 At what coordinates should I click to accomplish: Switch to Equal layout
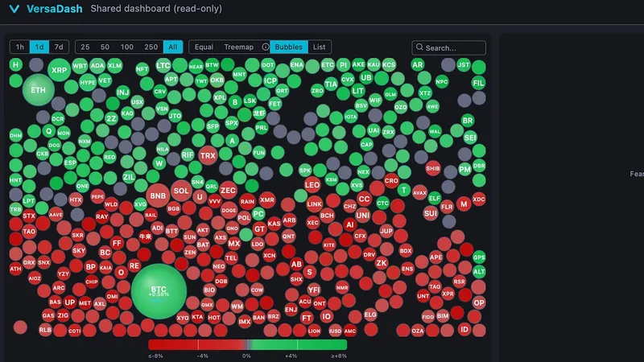pos(204,47)
